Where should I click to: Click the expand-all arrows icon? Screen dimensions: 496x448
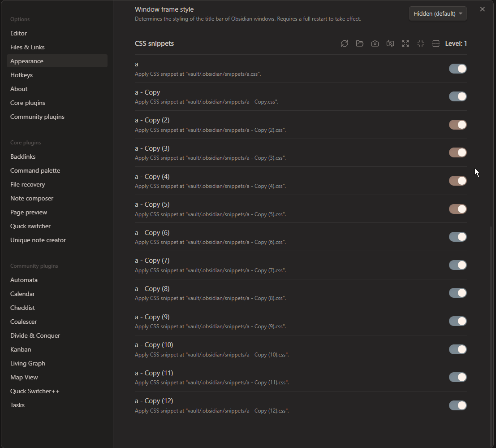point(405,43)
